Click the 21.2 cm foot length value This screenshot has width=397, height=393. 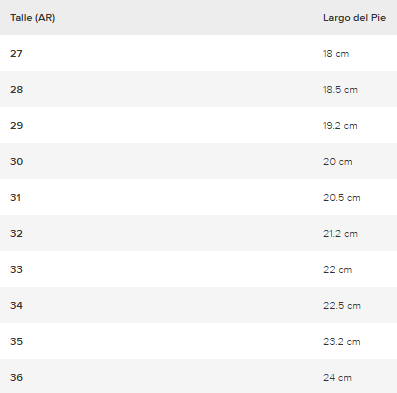(x=340, y=234)
